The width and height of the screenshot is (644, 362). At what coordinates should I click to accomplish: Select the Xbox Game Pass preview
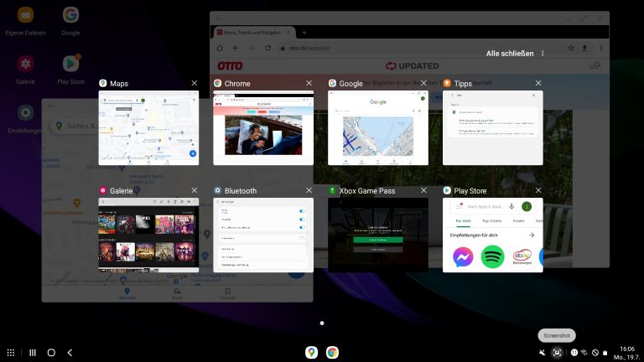click(378, 235)
